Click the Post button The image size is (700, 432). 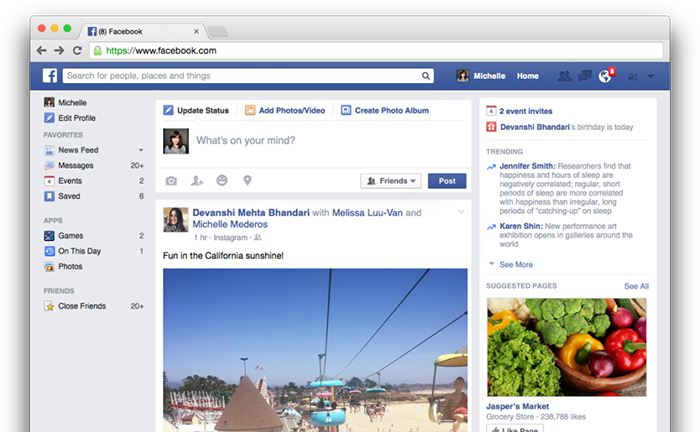pyautogui.click(x=447, y=181)
